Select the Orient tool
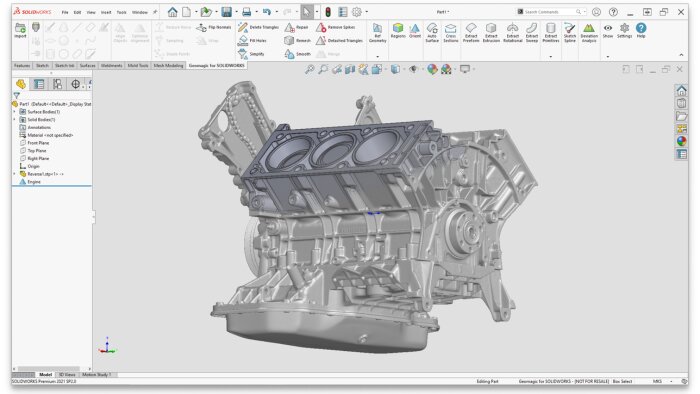The width and height of the screenshot is (700, 394). click(x=415, y=31)
